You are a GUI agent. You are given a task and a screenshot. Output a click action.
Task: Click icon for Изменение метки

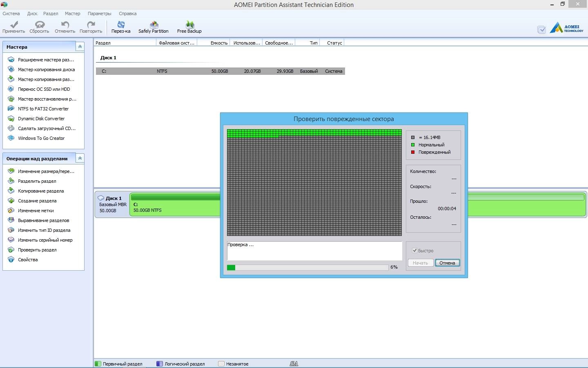[11, 211]
